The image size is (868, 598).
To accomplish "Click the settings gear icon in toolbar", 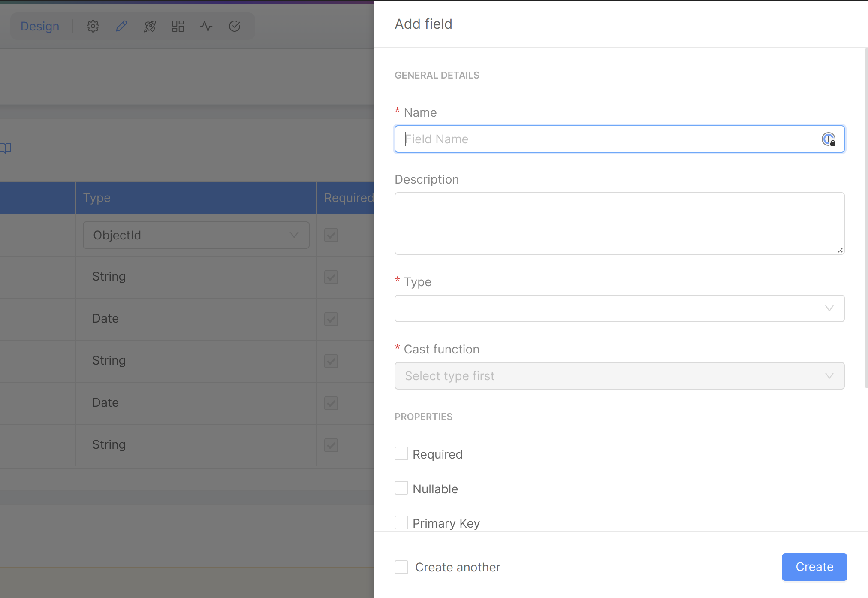I will tap(93, 27).
